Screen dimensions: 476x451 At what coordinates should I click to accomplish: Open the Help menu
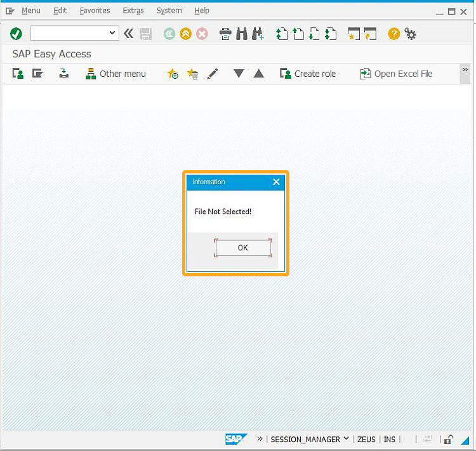click(202, 11)
